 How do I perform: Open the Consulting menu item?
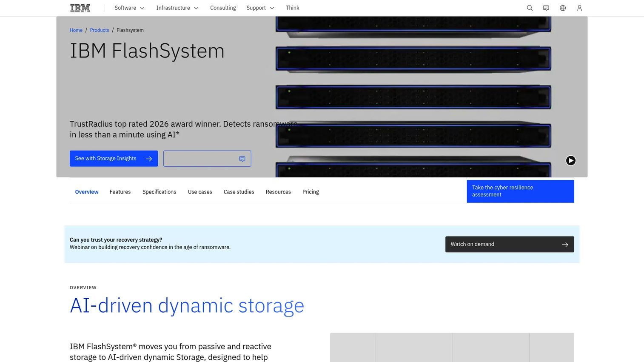(x=223, y=8)
